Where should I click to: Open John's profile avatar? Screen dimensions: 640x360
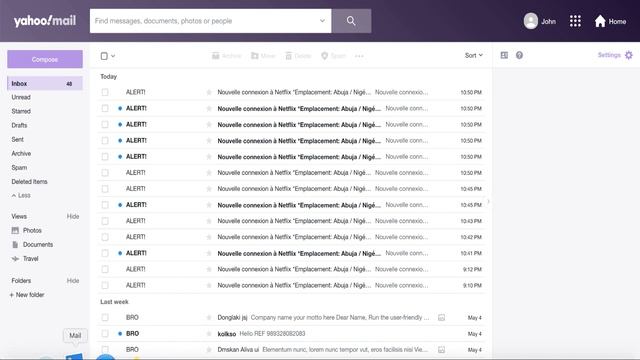pos(531,21)
